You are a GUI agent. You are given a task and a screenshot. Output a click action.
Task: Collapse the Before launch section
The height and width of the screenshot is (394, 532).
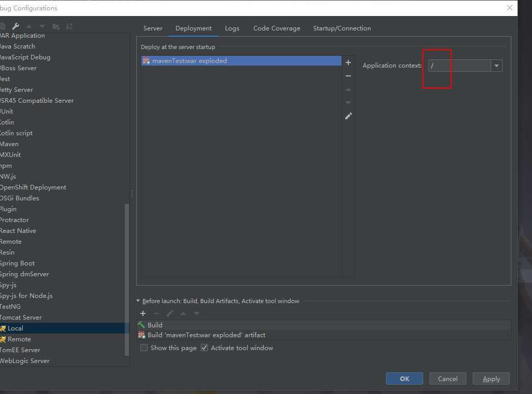pos(138,301)
